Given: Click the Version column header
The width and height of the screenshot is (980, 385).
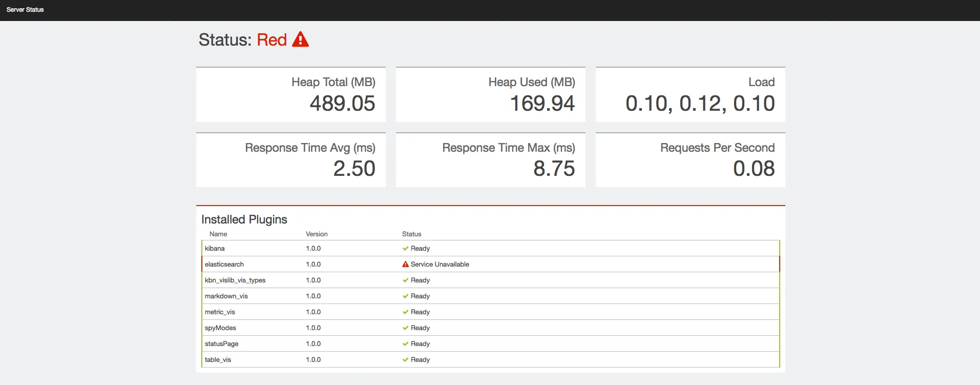Looking at the screenshot, I should 317,234.
